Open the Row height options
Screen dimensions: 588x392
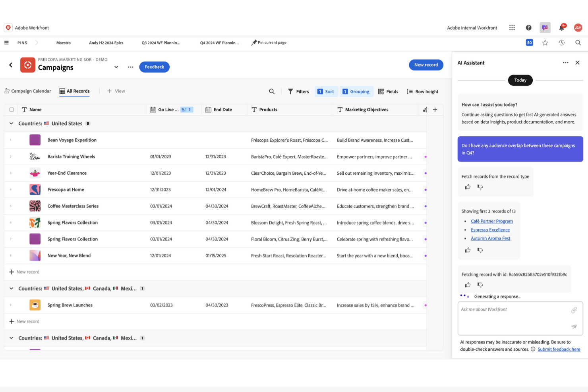tap(423, 91)
